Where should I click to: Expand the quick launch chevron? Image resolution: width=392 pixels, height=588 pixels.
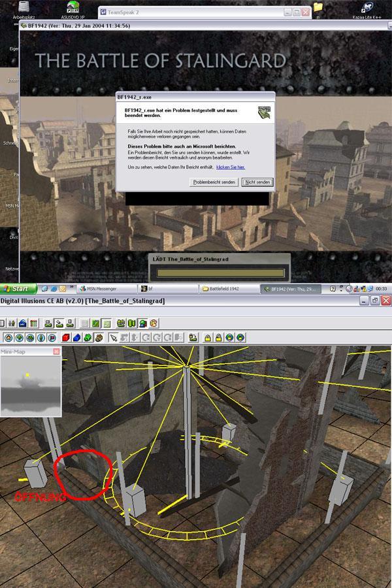pos(72,287)
